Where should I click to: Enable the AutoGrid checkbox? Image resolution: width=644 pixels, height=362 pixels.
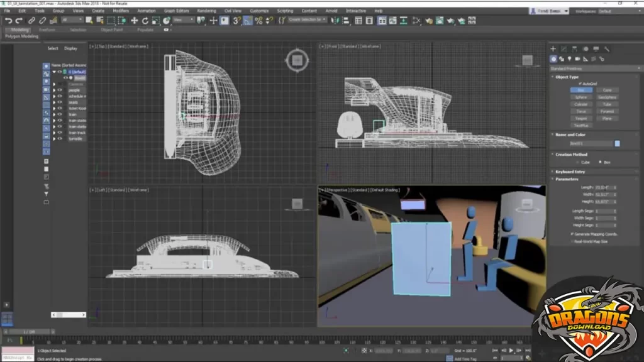(x=580, y=84)
